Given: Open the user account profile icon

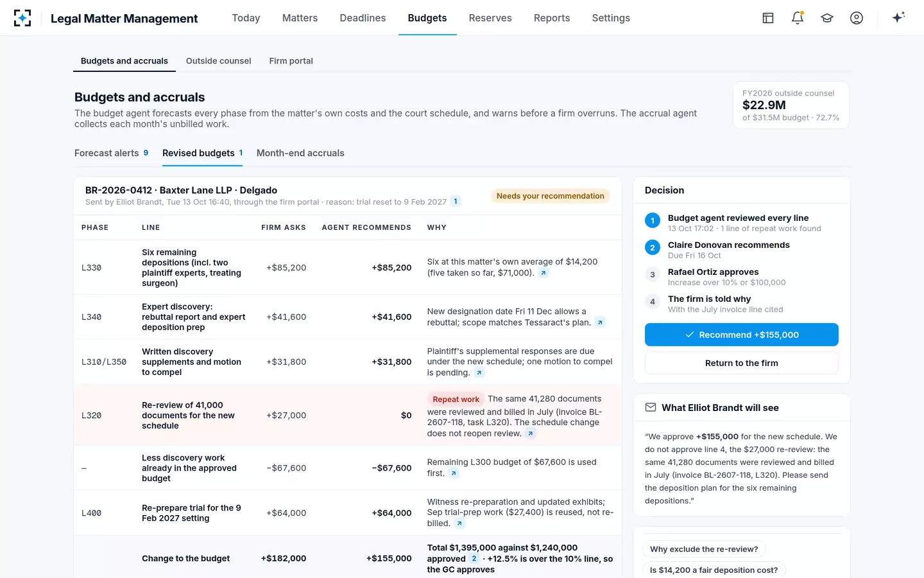Looking at the screenshot, I should pyautogui.click(x=857, y=18).
